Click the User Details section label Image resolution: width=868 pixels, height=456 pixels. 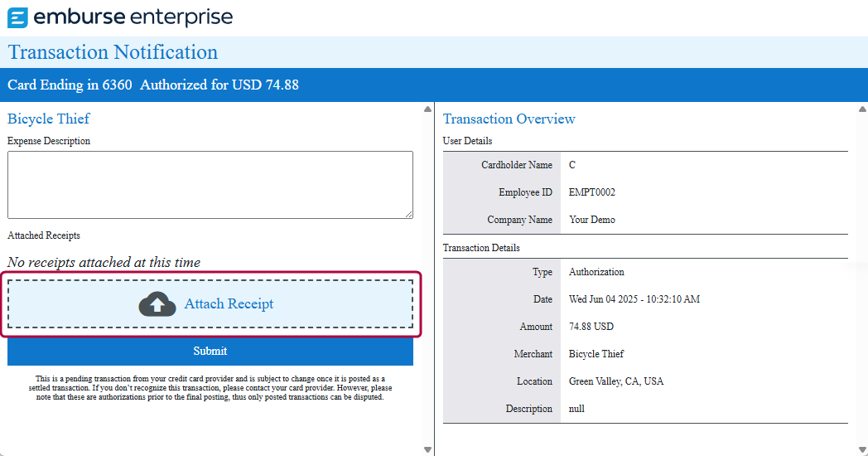467,141
